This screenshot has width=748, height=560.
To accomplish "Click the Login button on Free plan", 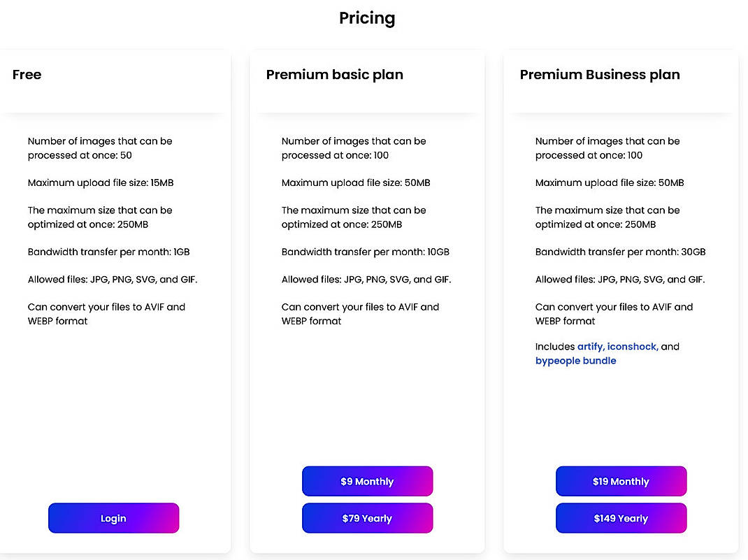I will coord(113,518).
